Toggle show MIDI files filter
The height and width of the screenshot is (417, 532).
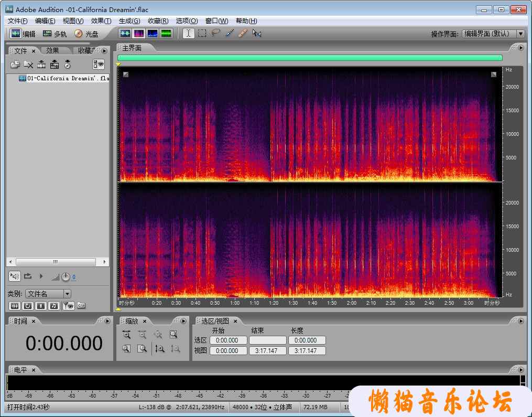[x=55, y=306]
